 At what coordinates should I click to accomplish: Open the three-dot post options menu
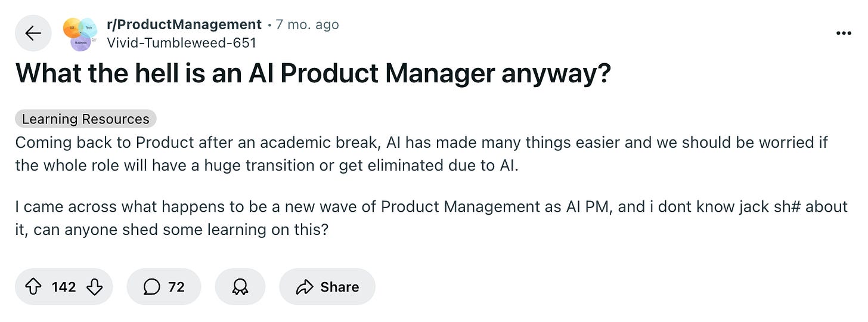[x=844, y=33]
